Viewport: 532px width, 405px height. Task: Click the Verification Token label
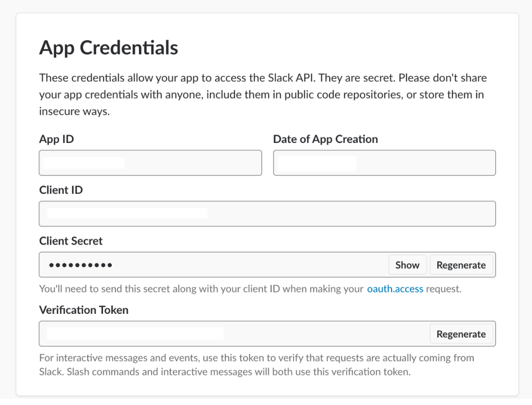(x=84, y=310)
